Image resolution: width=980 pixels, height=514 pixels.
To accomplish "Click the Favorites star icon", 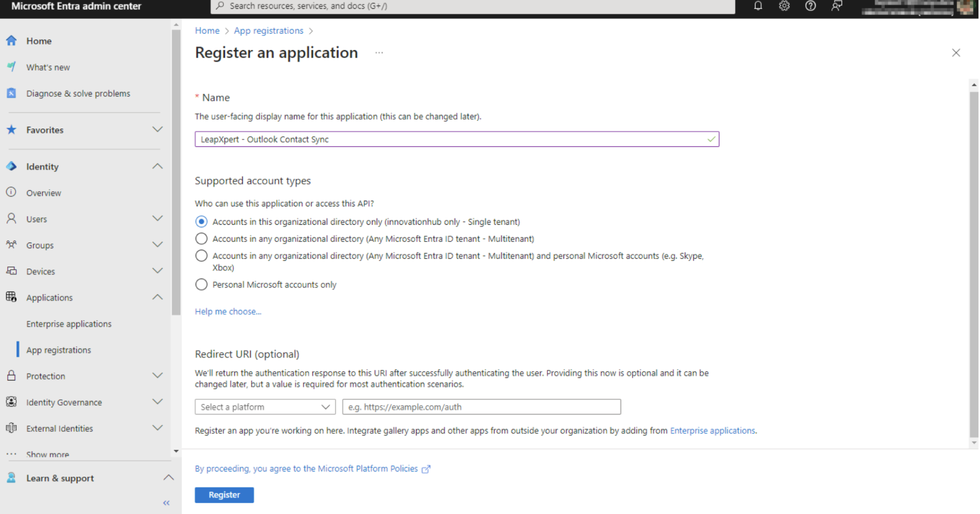I will pyautogui.click(x=11, y=130).
